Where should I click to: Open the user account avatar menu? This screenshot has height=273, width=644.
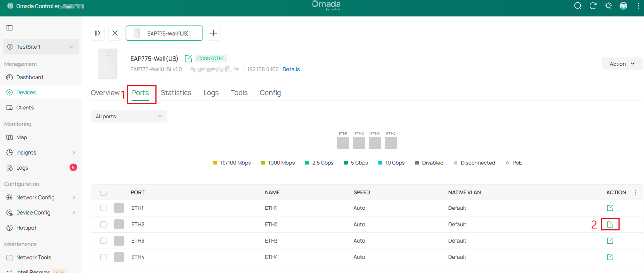point(623,6)
